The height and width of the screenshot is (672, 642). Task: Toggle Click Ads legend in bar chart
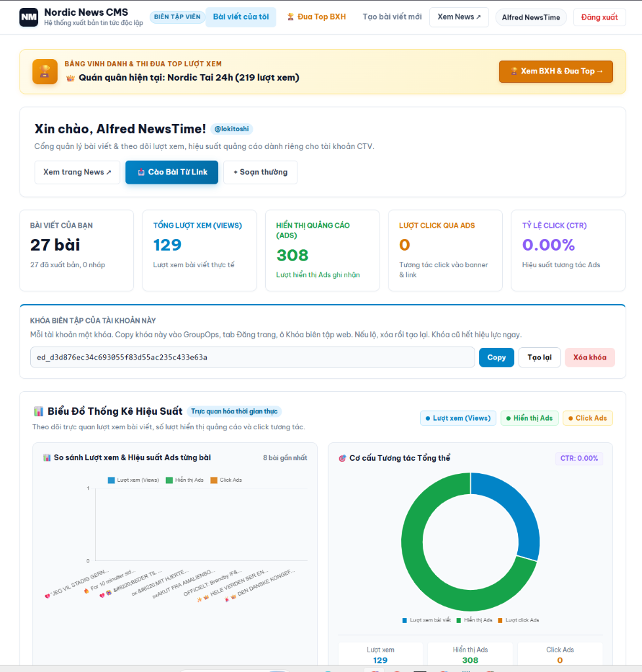coord(226,480)
